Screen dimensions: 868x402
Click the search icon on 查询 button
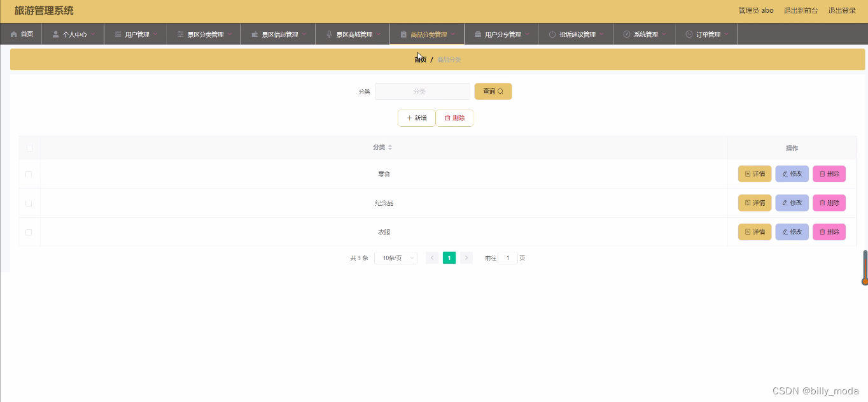(500, 91)
